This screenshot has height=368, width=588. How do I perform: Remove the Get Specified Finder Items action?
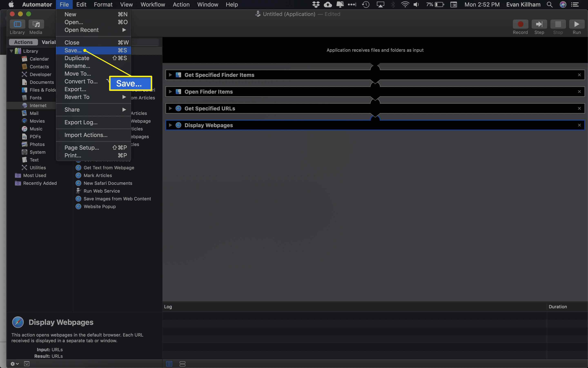click(x=579, y=75)
